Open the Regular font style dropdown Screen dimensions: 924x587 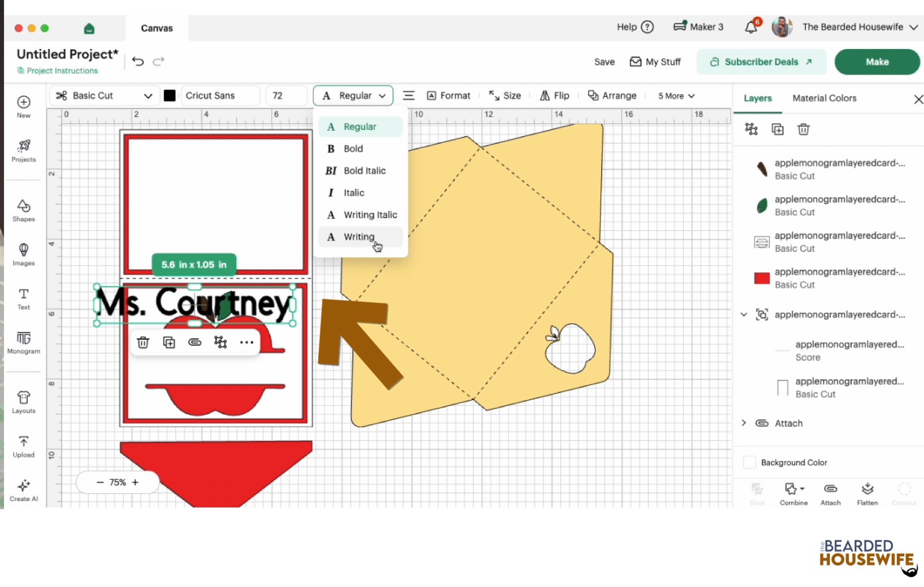[x=353, y=96]
